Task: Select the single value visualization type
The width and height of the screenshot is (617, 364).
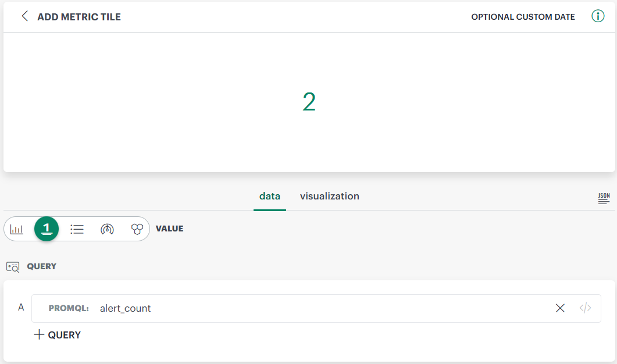Action: click(47, 229)
